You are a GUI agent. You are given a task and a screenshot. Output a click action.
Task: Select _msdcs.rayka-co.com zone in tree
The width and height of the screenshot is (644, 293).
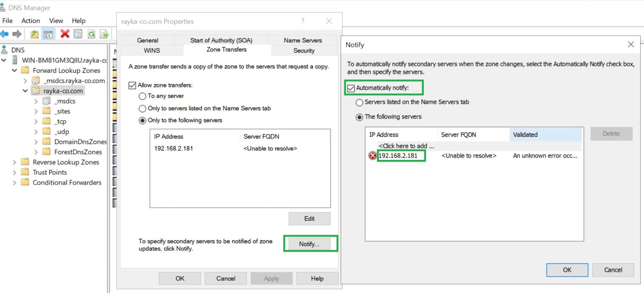pyautogui.click(x=73, y=81)
